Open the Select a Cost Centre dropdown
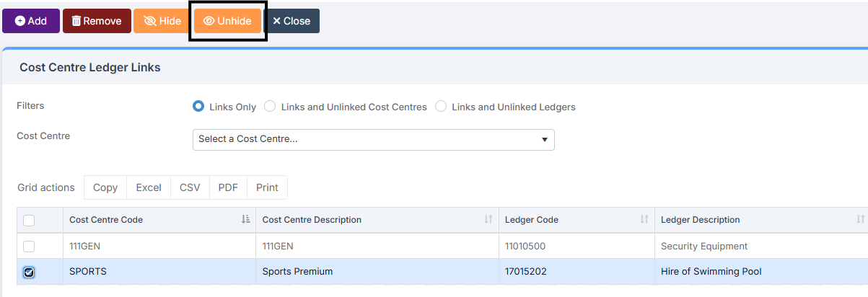The image size is (868, 297). click(x=373, y=139)
